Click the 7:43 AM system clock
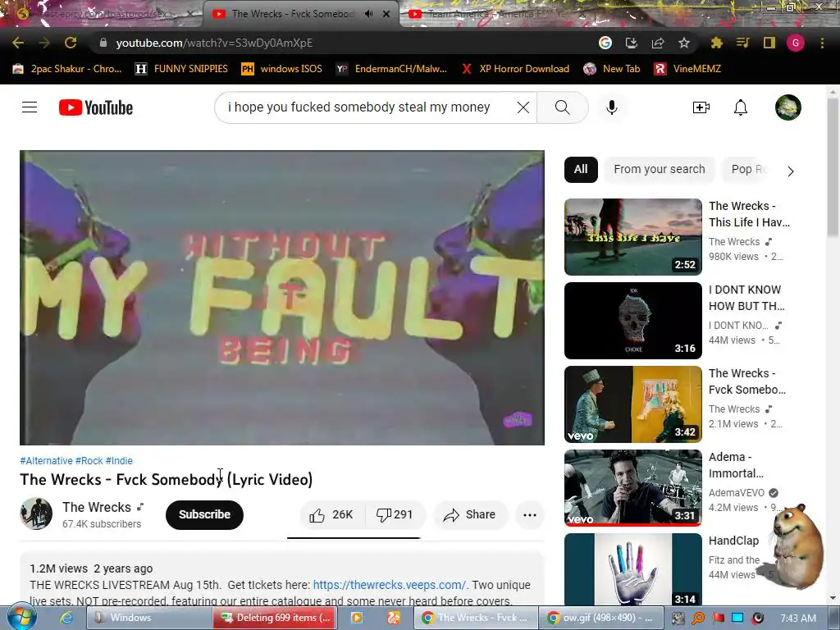 pyautogui.click(x=798, y=619)
